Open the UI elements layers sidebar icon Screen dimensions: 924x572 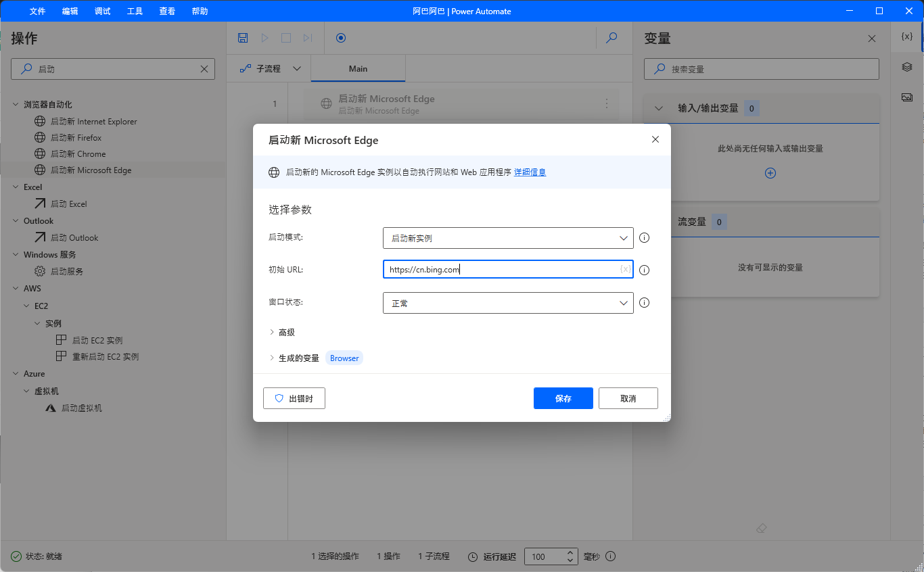tap(907, 67)
